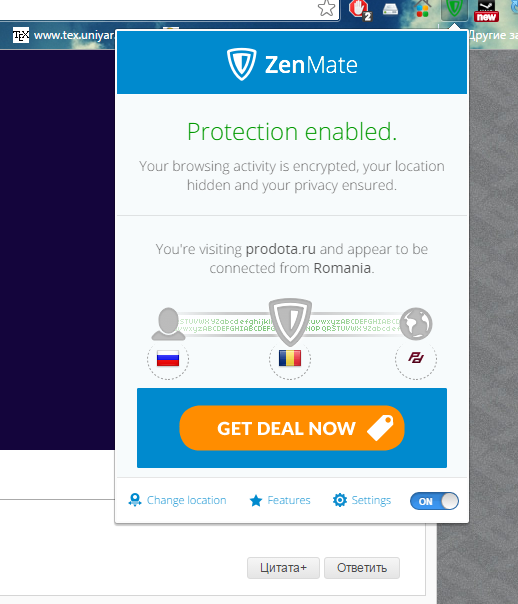
Task: Open Change location
Action: (x=177, y=500)
